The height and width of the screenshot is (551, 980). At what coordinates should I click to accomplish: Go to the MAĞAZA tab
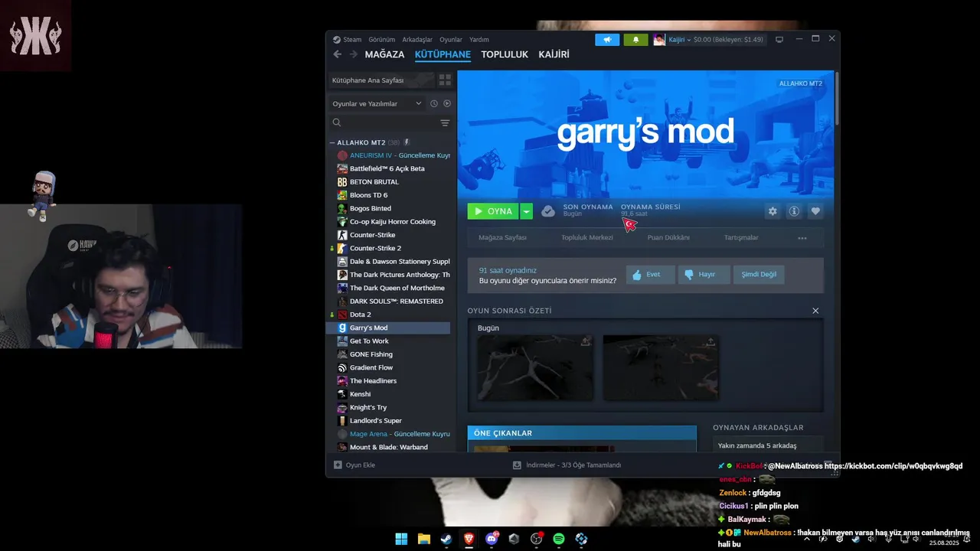tap(384, 54)
